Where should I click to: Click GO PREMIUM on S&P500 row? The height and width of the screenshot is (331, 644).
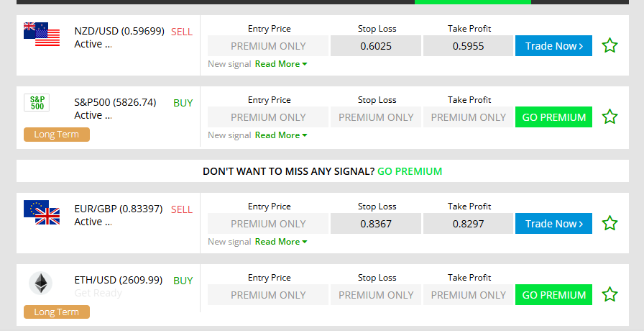[x=553, y=117]
